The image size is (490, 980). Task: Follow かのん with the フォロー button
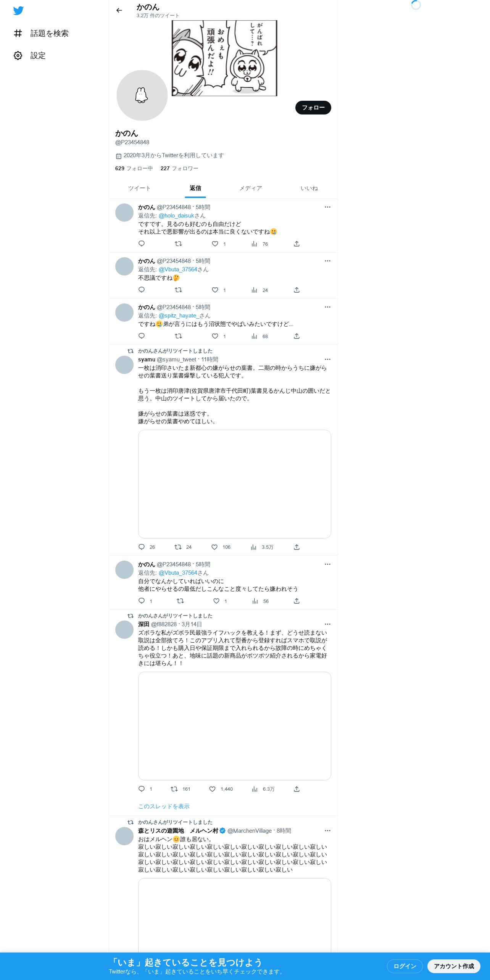pos(313,108)
